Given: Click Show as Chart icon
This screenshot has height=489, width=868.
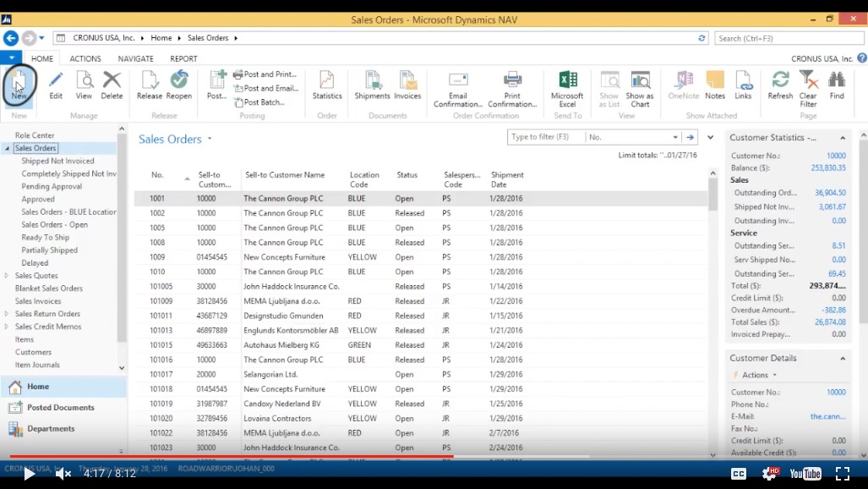Looking at the screenshot, I should (640, 80).
